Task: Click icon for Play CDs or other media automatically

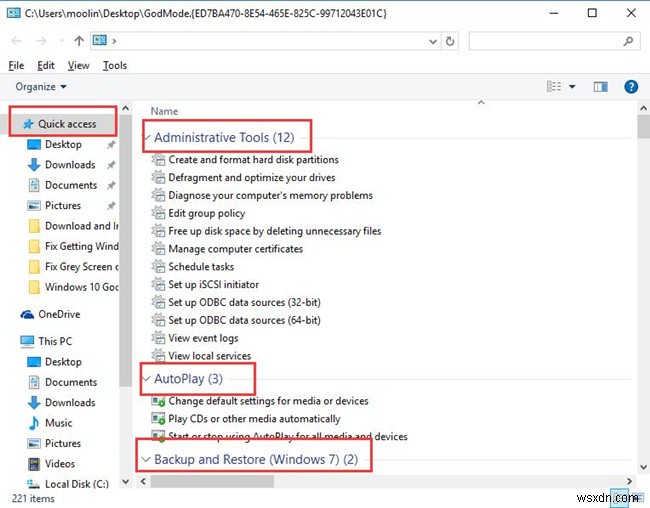Action: [x=158, y=419]
